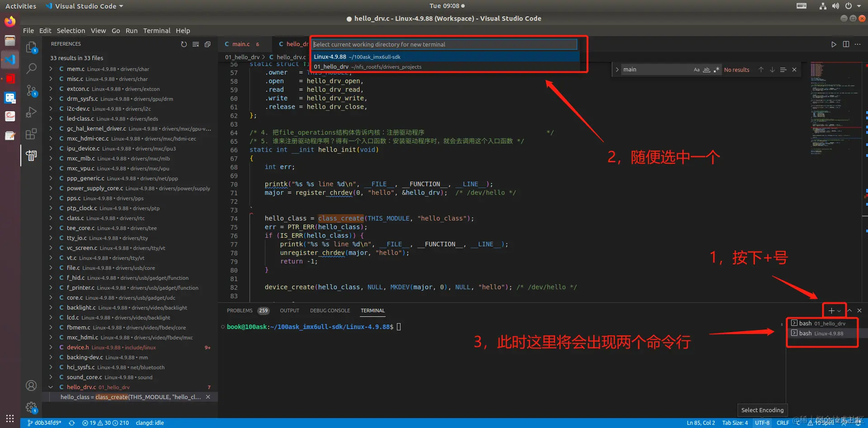The width and height of the screenshot is (868, 428).
Task: Select the bash Linux-4.9.88 terminal
Action: click(x=822, y=334)
